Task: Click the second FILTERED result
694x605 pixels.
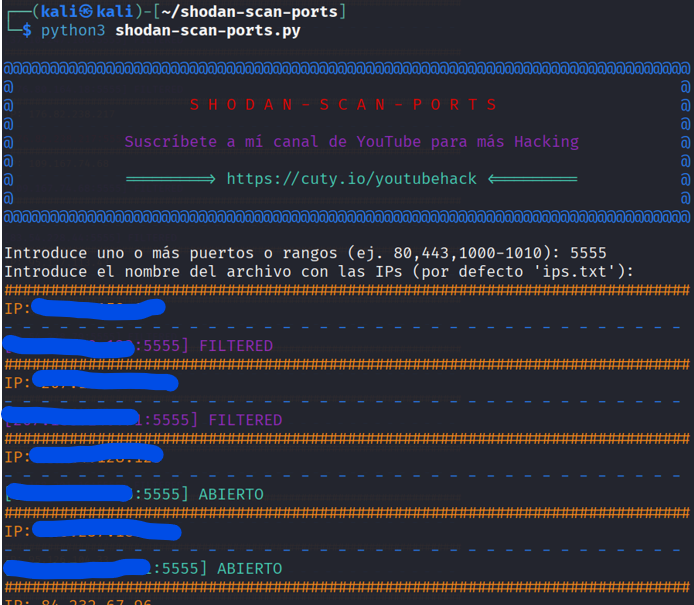Action: [x=245, y=420]
